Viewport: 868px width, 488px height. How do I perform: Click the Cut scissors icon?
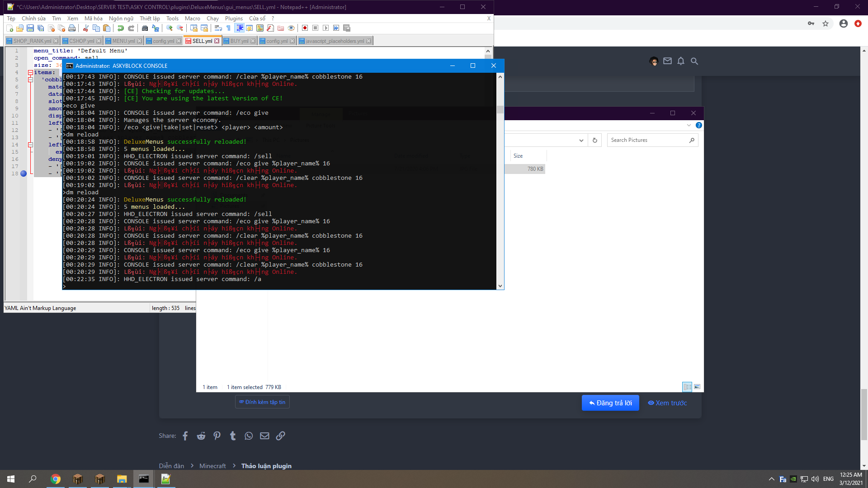[x=85, y=28]
